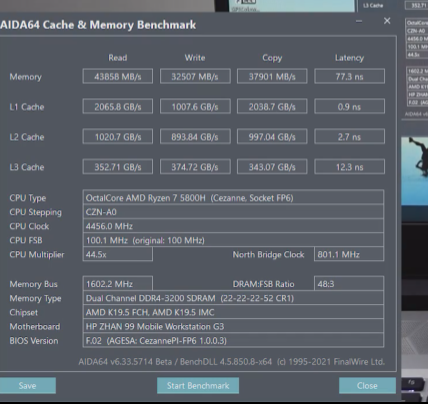Select Memory Latency value 77.3 ns
Screen dimensions: 428x404
coord(349,76)
